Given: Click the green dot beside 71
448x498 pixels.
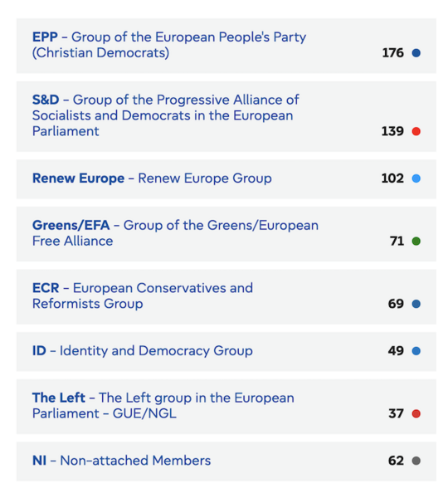Looking at the screenshot, I should (416, 241).
